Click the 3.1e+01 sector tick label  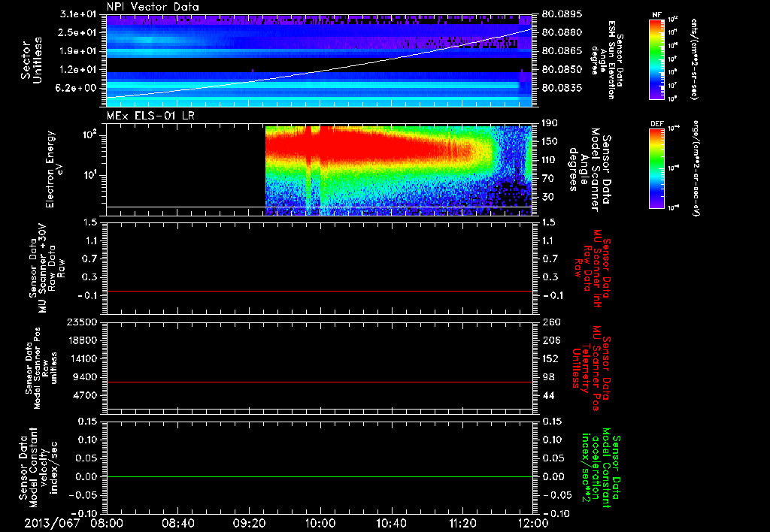tap(78, 14)
